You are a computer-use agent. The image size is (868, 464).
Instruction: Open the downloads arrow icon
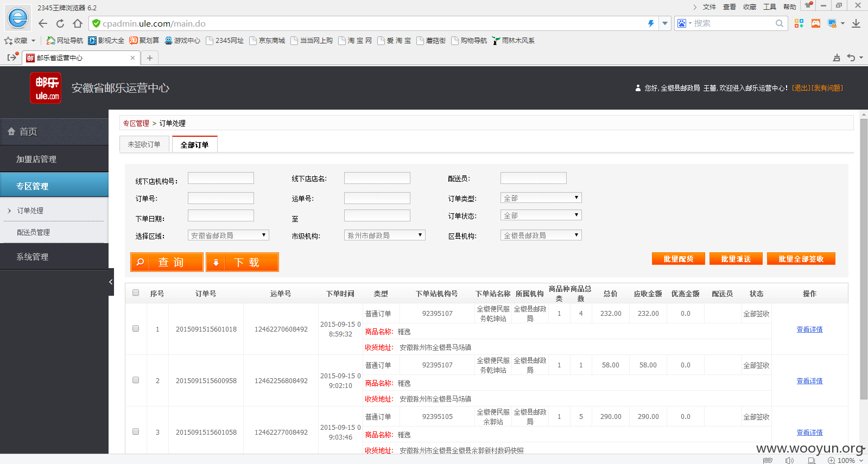pos(856,23)
